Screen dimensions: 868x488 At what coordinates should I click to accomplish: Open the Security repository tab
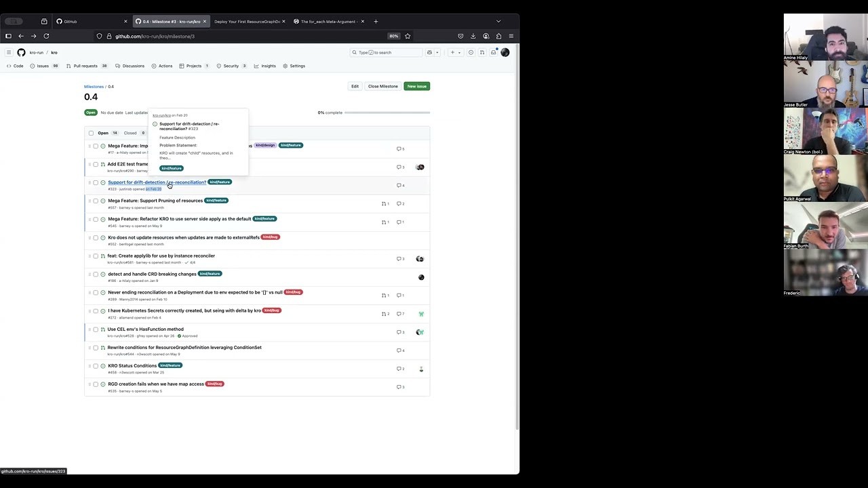point(231,66)
